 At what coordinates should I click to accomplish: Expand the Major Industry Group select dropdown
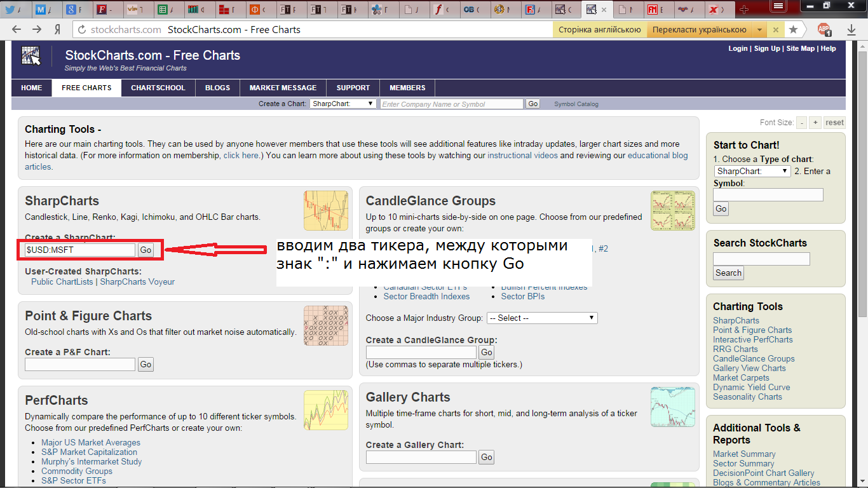click(x=542, y=318)
